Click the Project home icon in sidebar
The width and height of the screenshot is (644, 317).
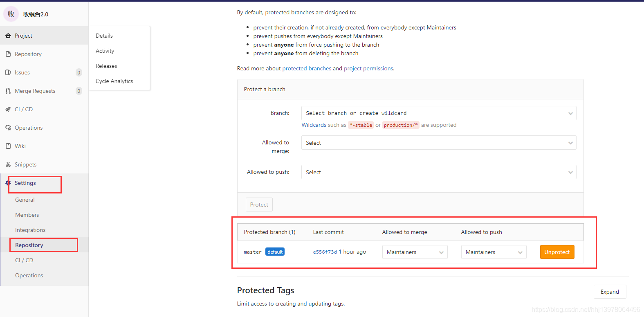point(8,36)
